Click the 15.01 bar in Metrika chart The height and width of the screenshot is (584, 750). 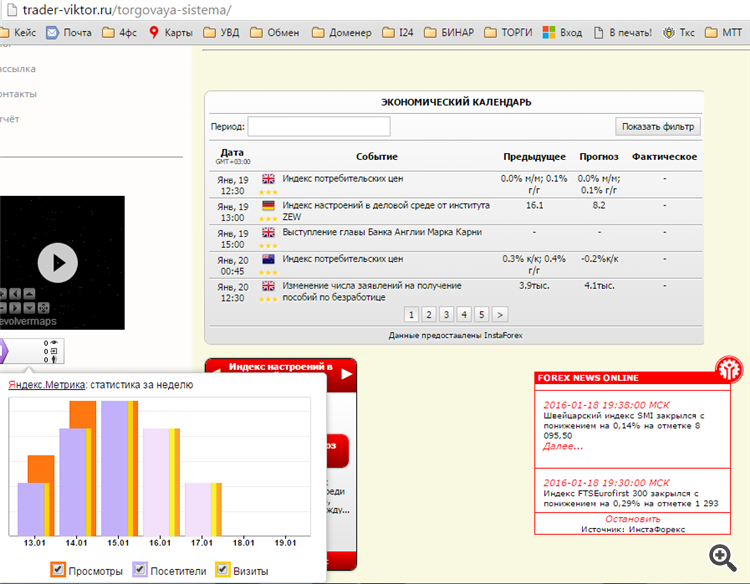click(x=120, y=468)
